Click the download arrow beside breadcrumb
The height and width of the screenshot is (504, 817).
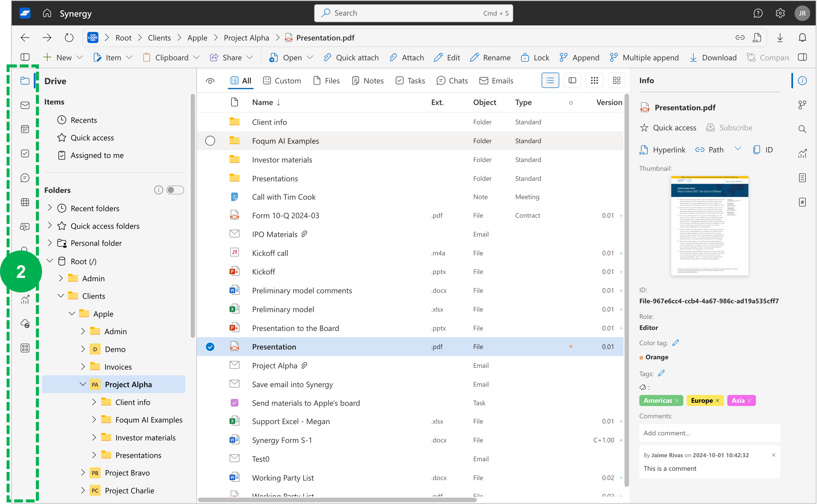[780, 38]
